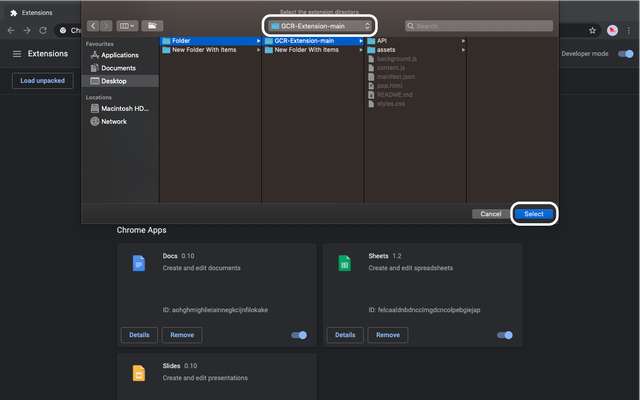Viewport: 640px width, 400px height.
Task: Go forward in the file dialog
Action: point(106,26)
